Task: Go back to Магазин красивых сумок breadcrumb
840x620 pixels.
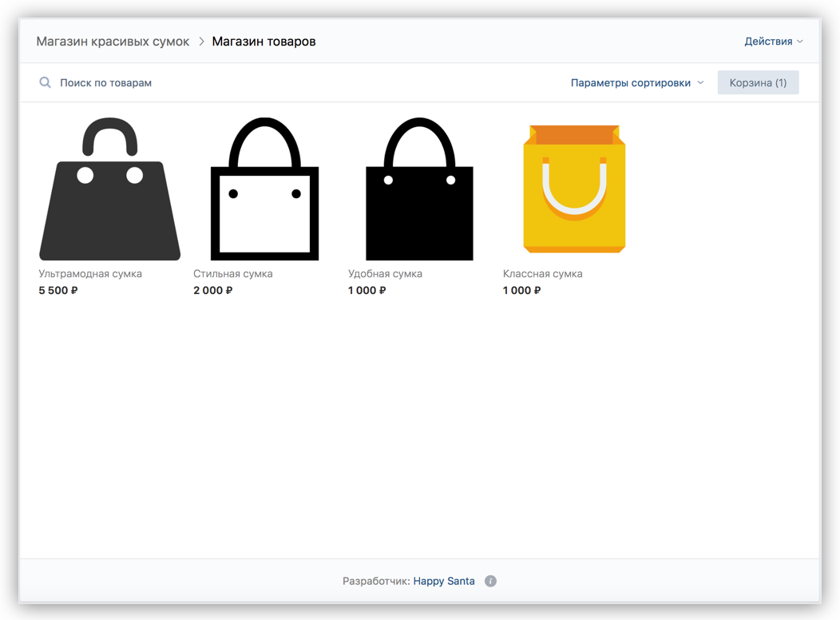Action: click(x=113, y=42)
